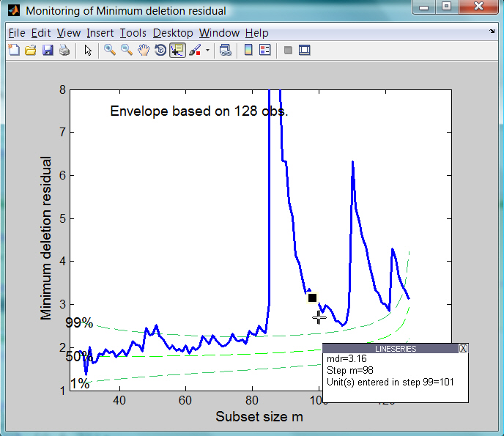Viewport: 504px width, 436px height.
Task: Click the New Figure icon
Action: click(14, 51)
